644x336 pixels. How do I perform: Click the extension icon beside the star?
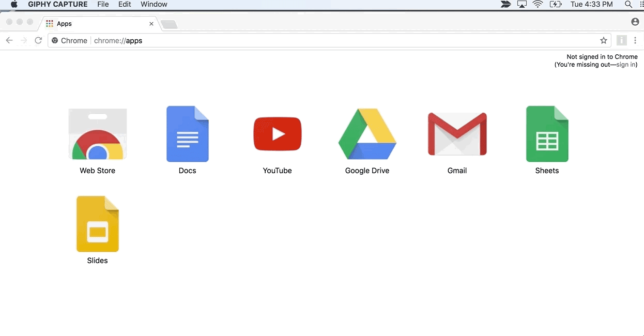click(622, 40)
